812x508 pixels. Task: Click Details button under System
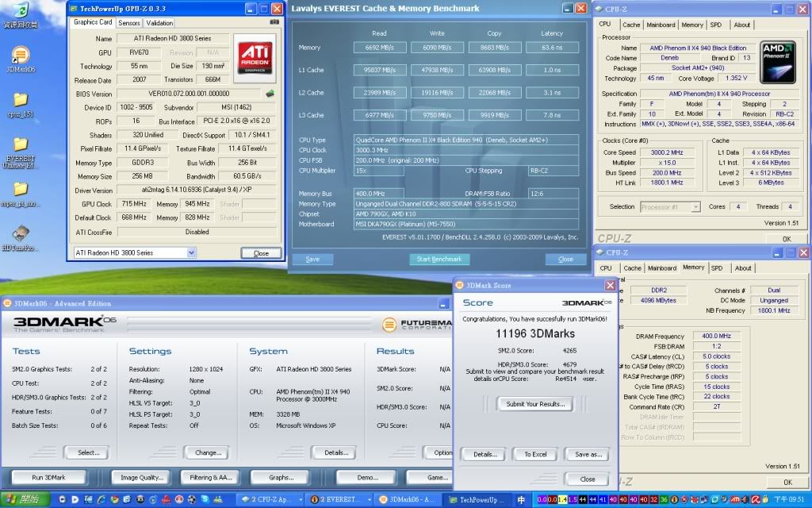(335, 452)
